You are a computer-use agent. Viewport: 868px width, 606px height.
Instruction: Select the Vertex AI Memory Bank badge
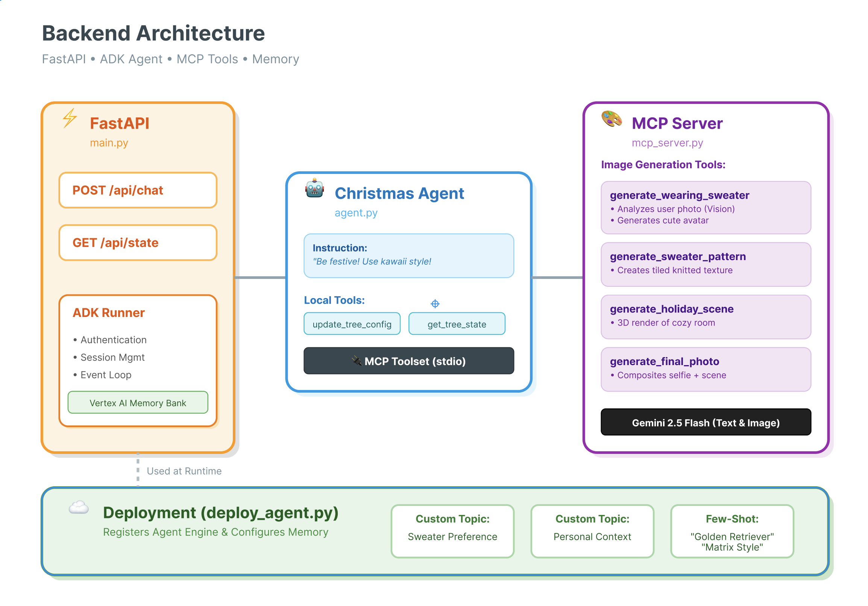[138, 402]
